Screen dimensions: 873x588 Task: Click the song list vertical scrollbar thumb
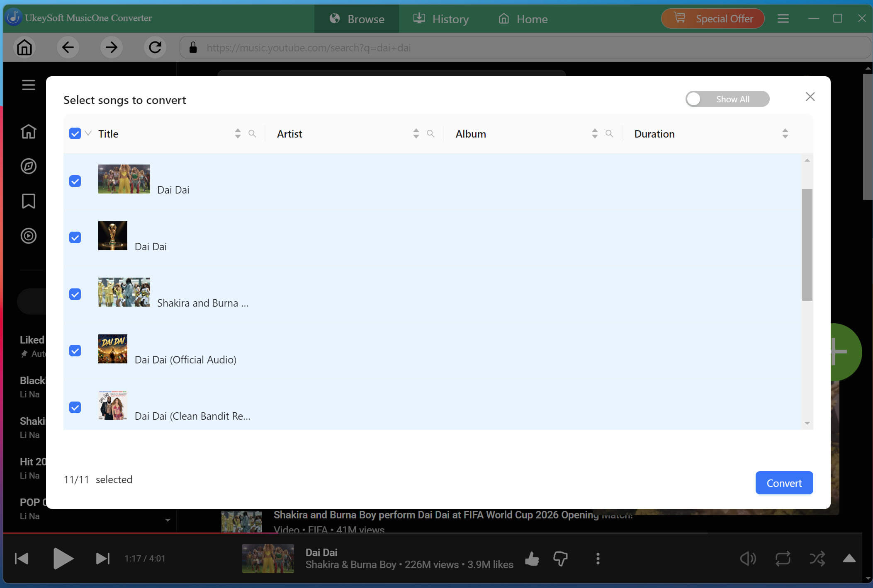tap(807, 244)
